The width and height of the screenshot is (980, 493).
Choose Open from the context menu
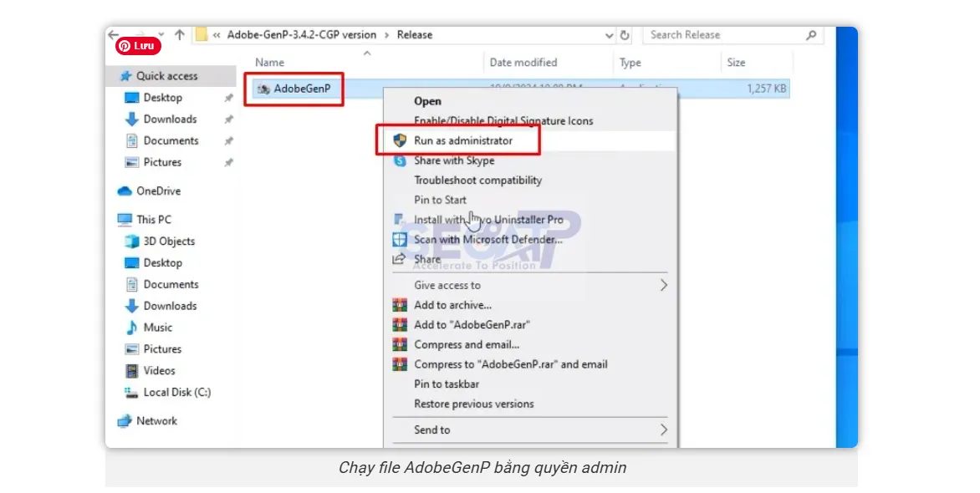point(427,101)
